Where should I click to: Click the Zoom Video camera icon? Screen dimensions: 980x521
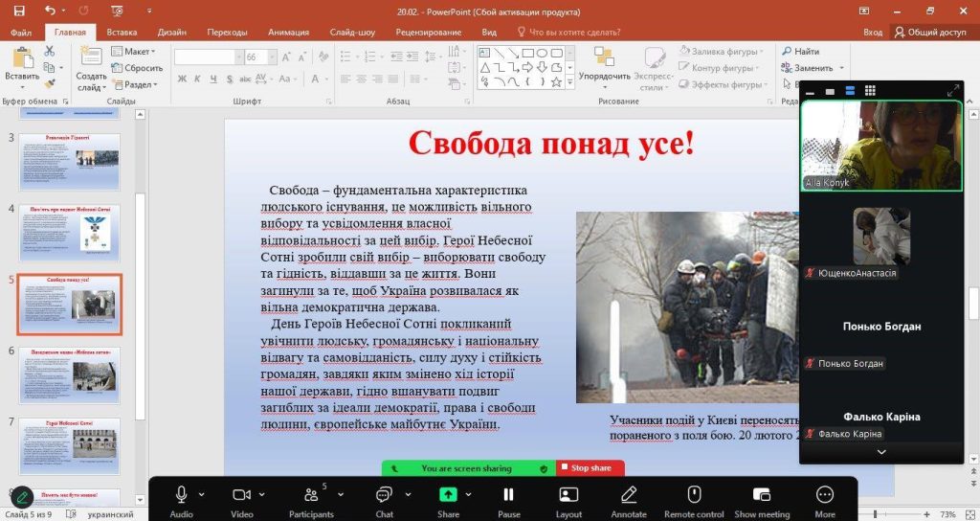pyautogui.click(x=241, y=495)
